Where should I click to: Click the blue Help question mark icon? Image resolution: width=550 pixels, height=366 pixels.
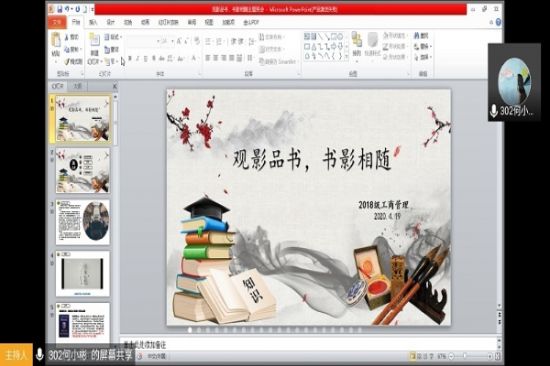498,22
